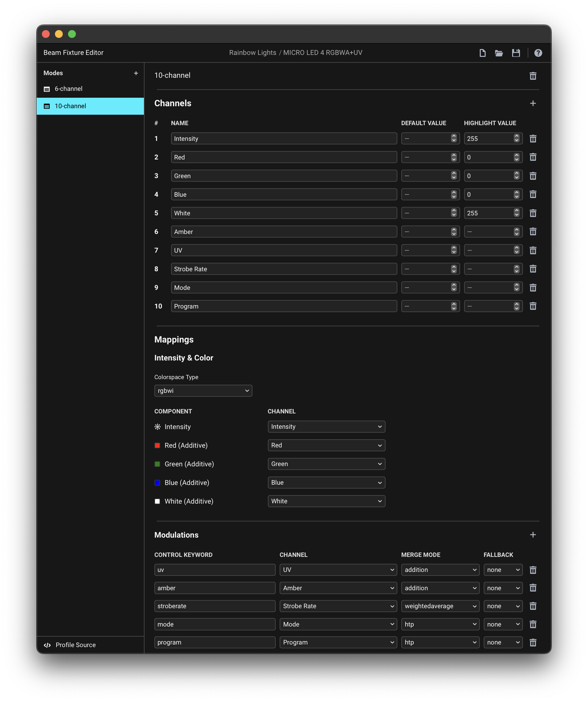Save the profile with the floppy disk icon
This screenshot has width=588, height=702.
click(x=516, y=53)
